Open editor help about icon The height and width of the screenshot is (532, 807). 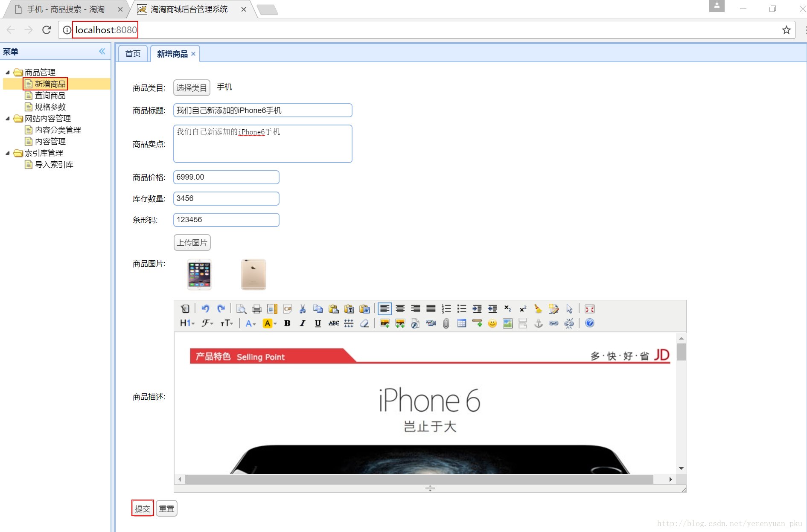click(x=589, y=323)
